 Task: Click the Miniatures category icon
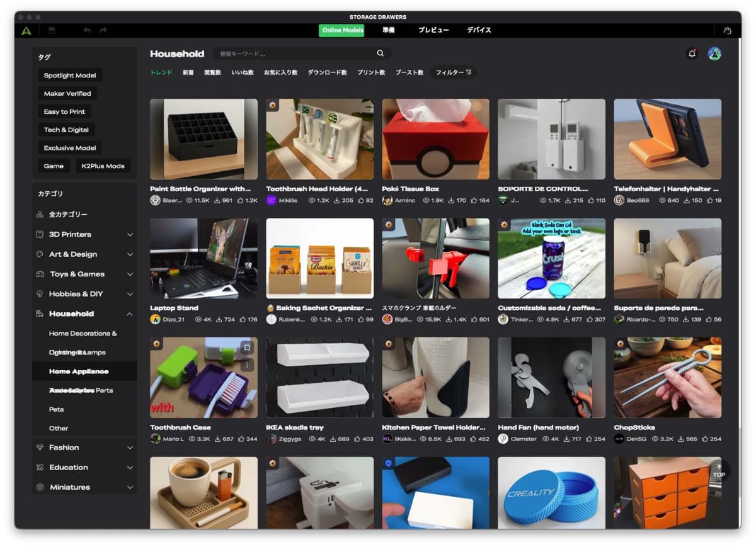point(40,487)
